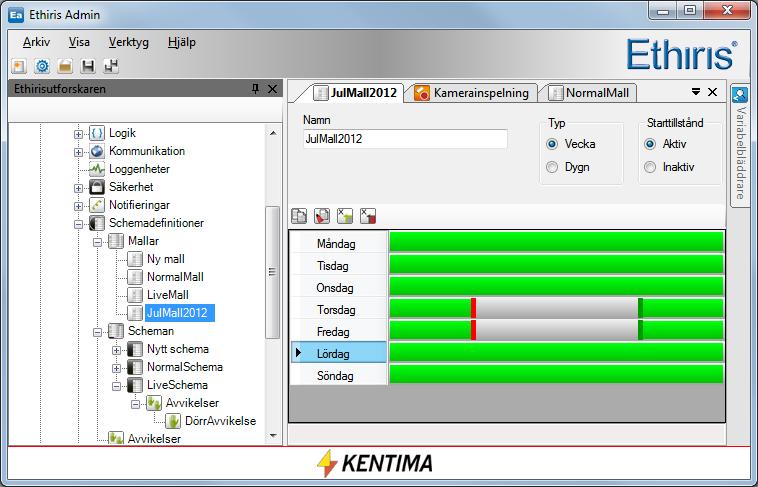Click the paste schedule icon with red marker
This screenshot has height=487, width=758.
322,216
